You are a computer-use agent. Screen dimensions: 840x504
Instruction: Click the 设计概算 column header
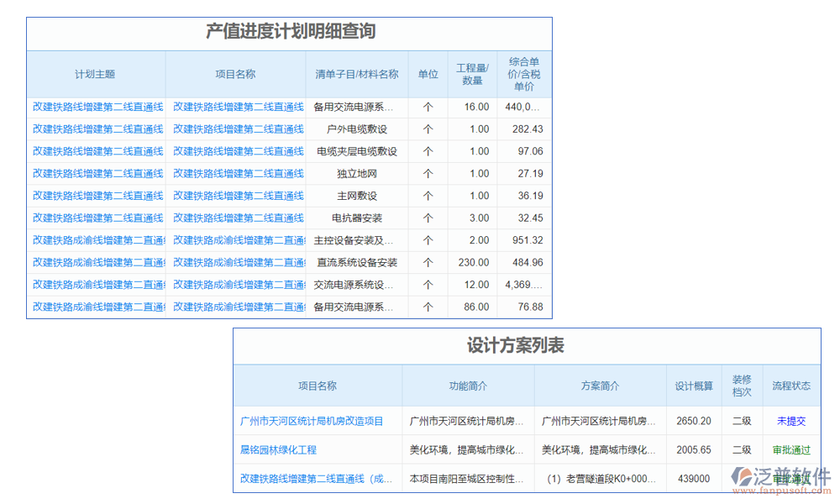694,386
